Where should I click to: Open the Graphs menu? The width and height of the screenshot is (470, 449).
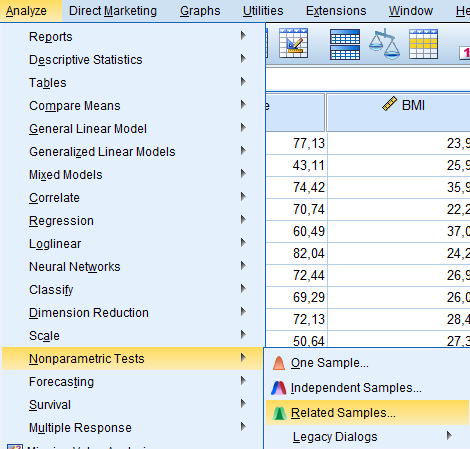click(200, 11)
